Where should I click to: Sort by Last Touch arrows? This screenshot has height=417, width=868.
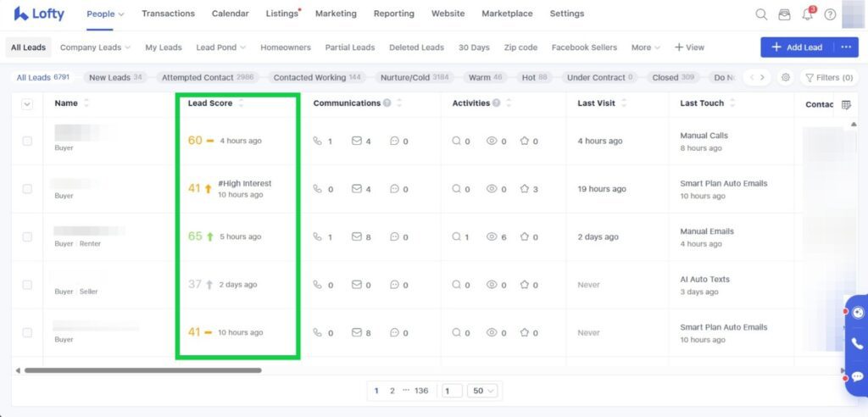tap(732, 103)
